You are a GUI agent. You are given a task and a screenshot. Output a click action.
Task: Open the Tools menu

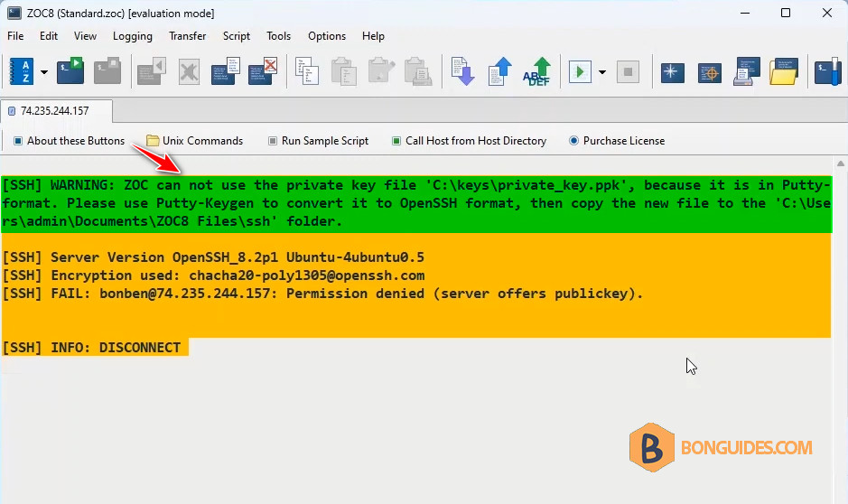click(x=278, y=36)
